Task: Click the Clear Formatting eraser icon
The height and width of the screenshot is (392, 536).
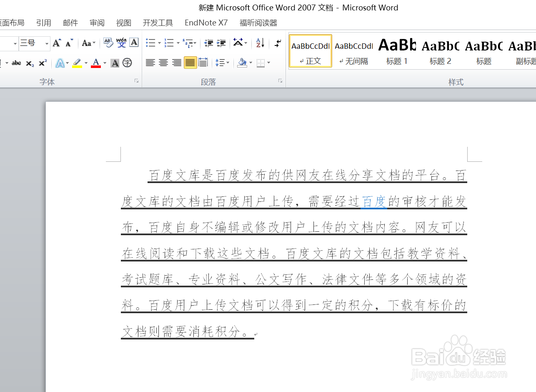Action: click(108, 43)
